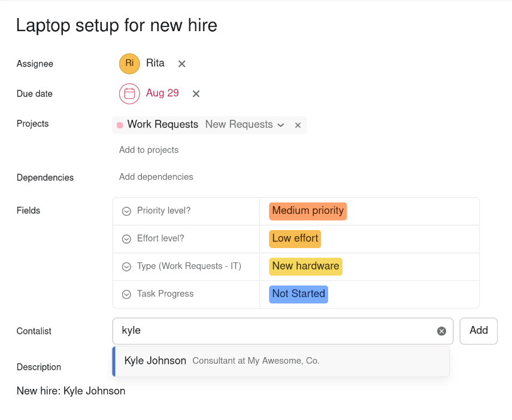Change the Not Started progress status
The image size is (512, 420).
point(298,294)
